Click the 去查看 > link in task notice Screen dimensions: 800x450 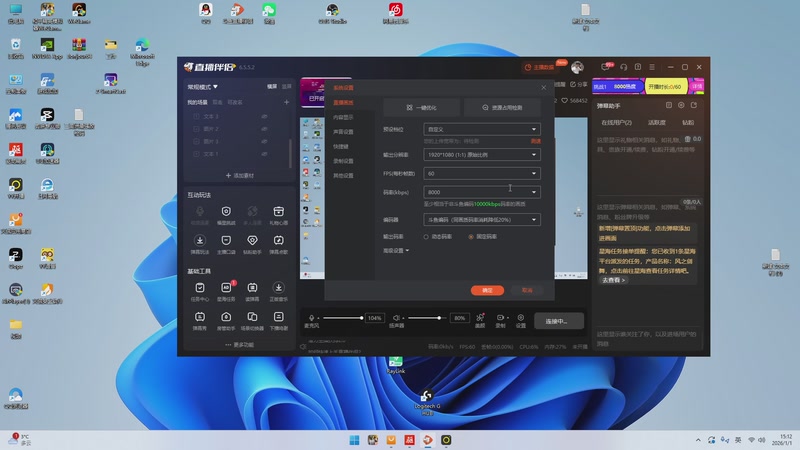[613, 280]
